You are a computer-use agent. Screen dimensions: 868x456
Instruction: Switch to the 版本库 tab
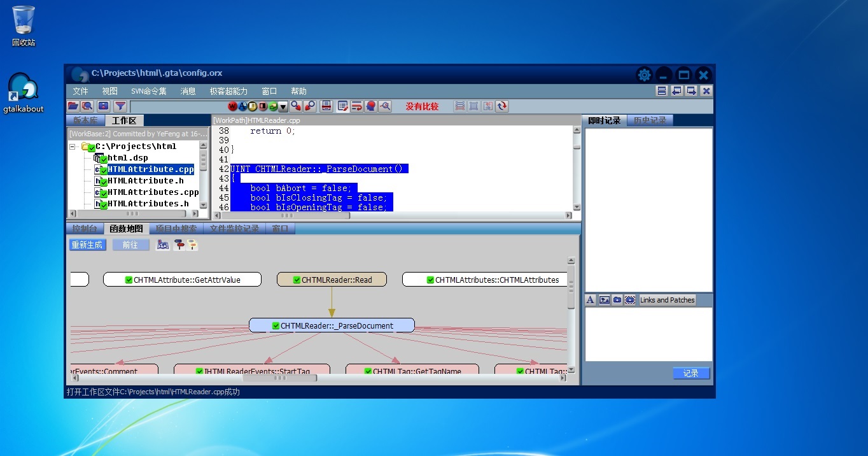[86, 120]
